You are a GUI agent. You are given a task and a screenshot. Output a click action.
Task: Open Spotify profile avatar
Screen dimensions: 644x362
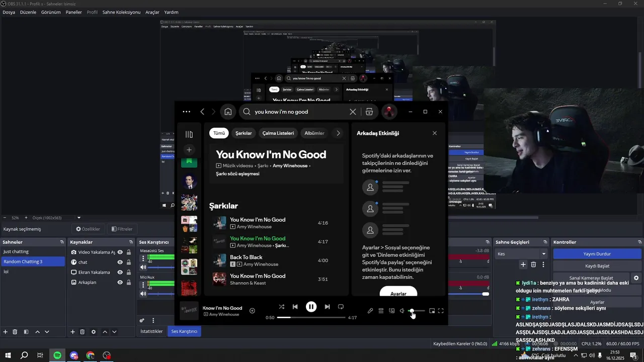click(389, 112)
